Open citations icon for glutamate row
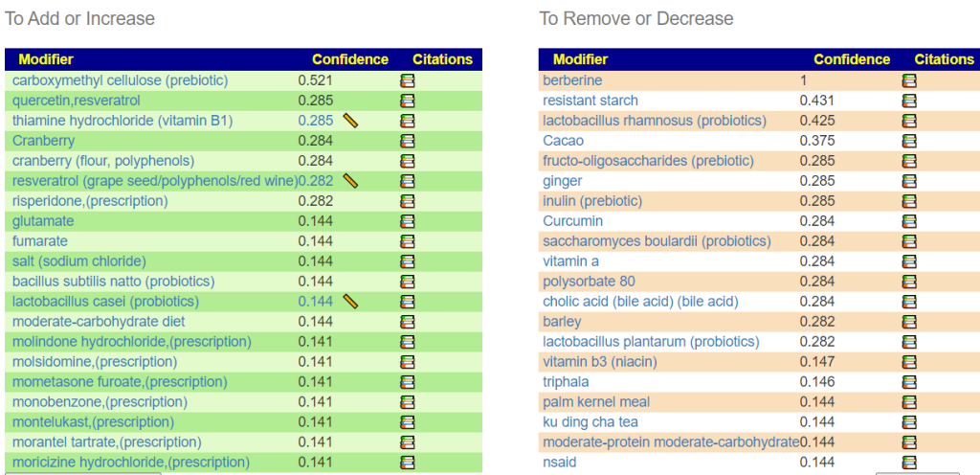The width and height of the screenshot is (980, 475). tap(408, 221)
